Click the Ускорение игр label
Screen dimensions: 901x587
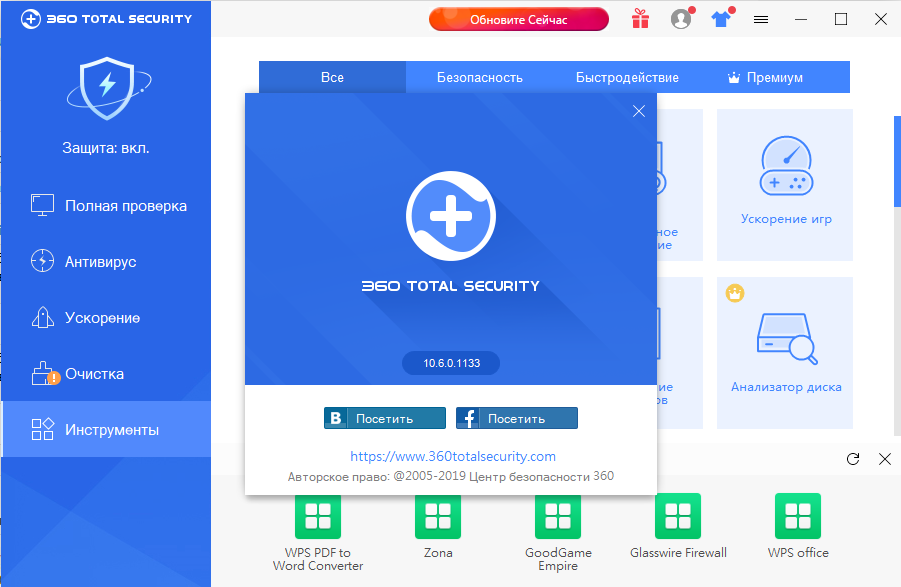pyautogui.click(x=786, y=219)
